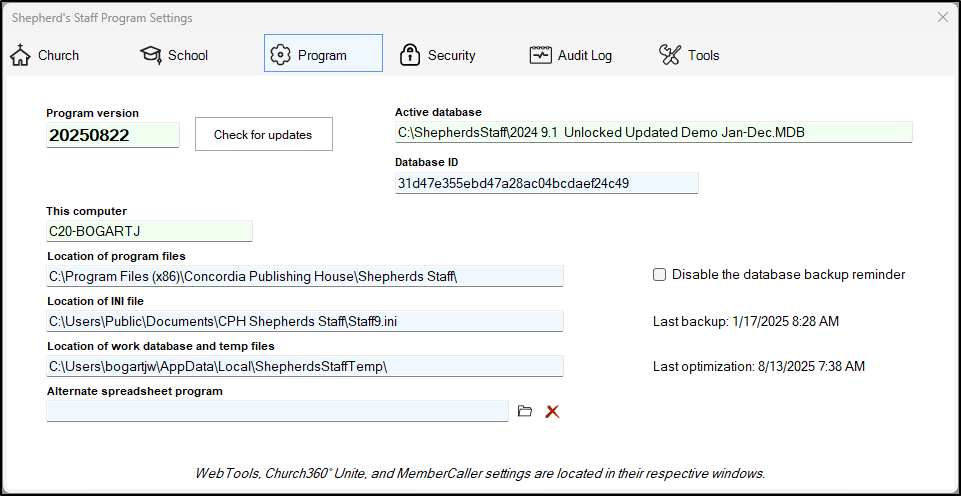Screen dimensions: 961x496
Task: Click the Alternate spreadsheet program field
Action: (x=277, y=411)
